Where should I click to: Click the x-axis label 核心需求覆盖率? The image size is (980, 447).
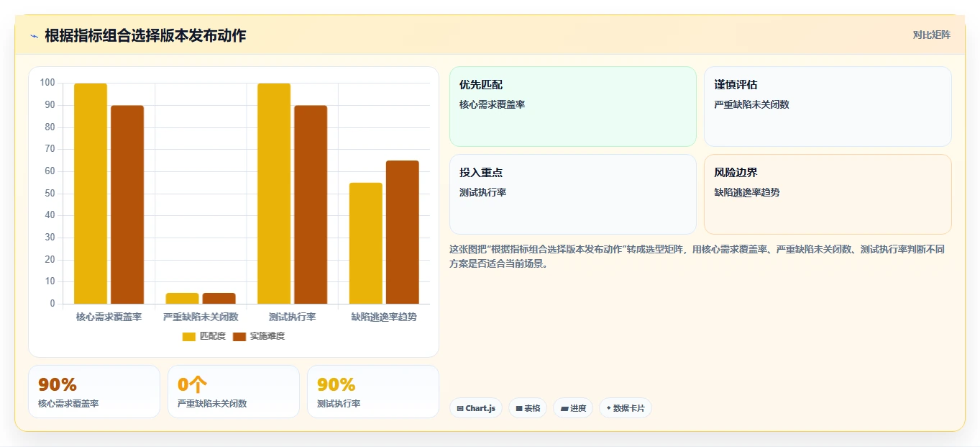[x=109, y=317]
